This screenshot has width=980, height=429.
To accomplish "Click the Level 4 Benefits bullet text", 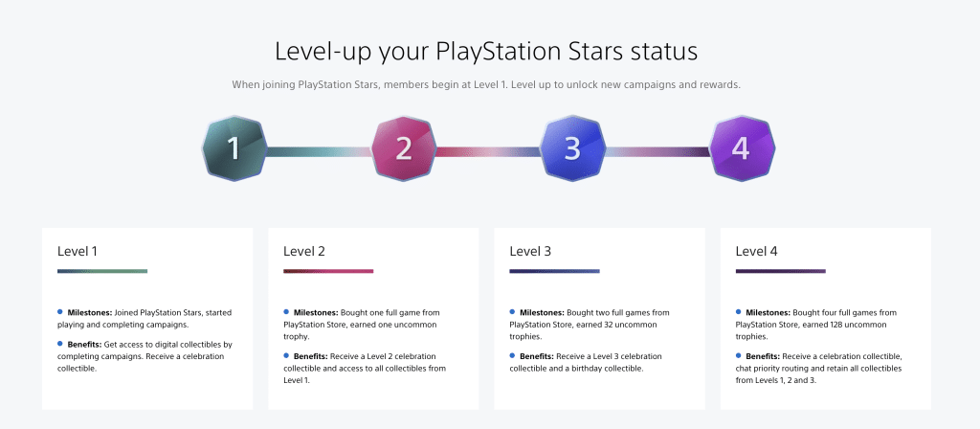I will 819,368.
